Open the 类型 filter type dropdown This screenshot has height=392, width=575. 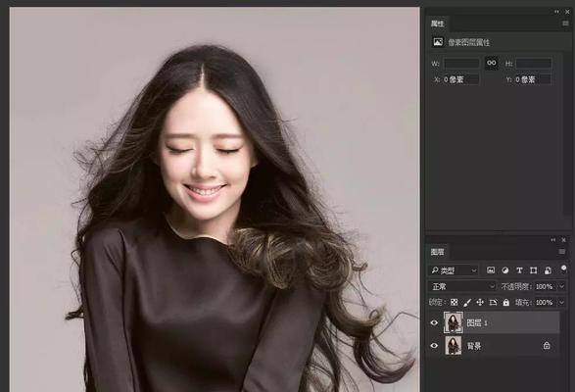pyautogui.click(x=454, y=270)
